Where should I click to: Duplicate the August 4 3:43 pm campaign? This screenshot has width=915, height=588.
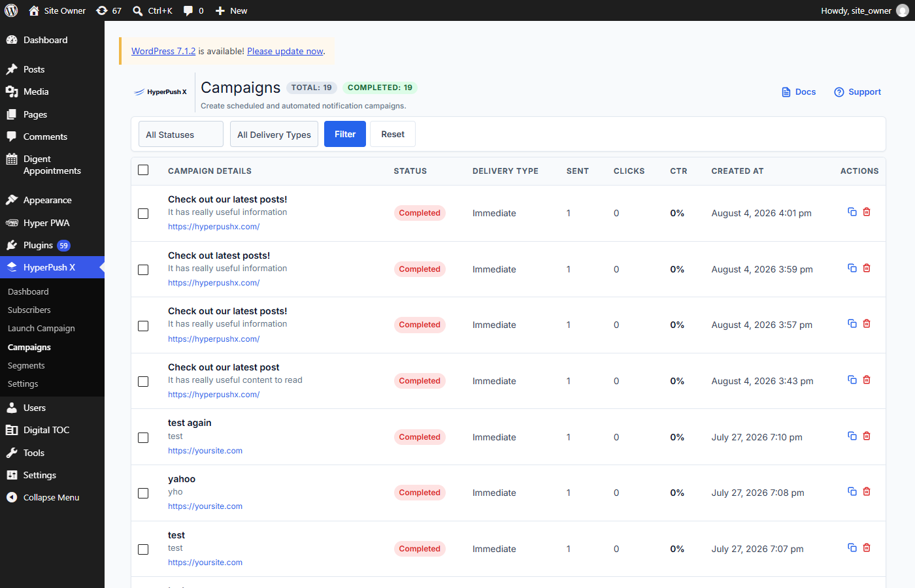[852, 380]
